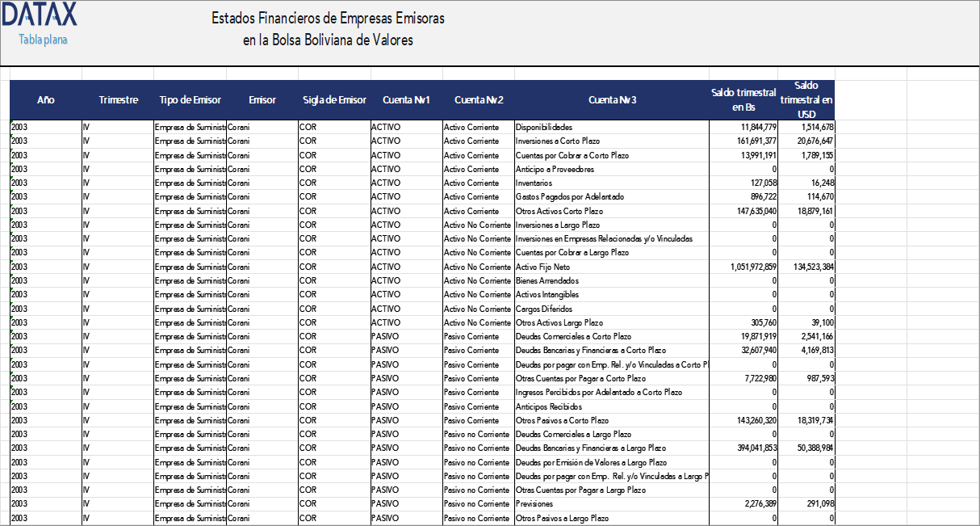This screenshot has height=526, width=980.
Task: Click the 11,844,779 value cell
Action: (x=743, y=127)
